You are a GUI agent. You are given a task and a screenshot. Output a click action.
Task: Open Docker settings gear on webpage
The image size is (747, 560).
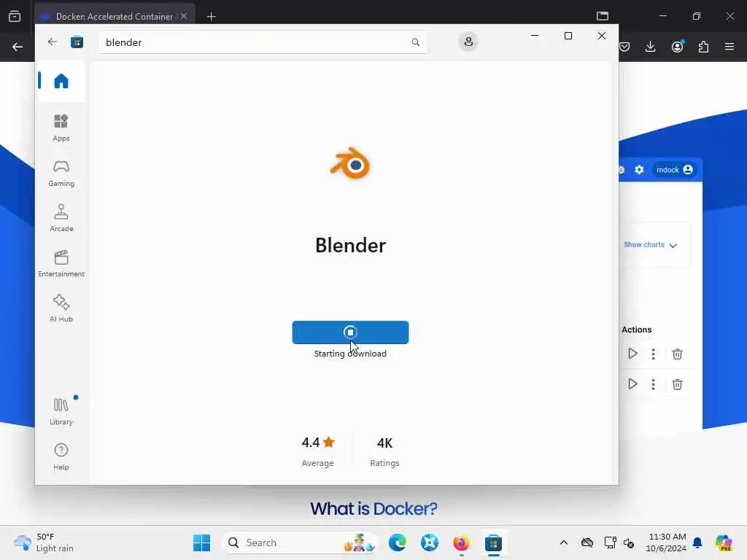(x=639, y=169)
